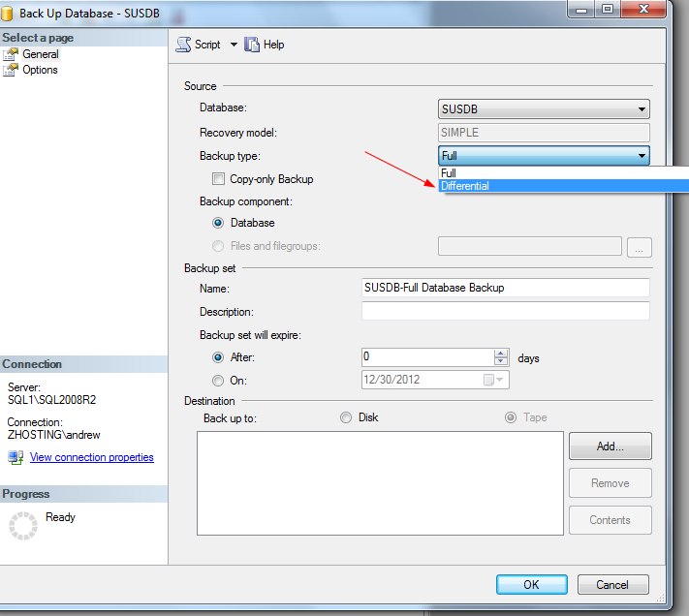Cancel the Back Up Database dialog
This screenshot has height=616, width=689.
point(612,584)
